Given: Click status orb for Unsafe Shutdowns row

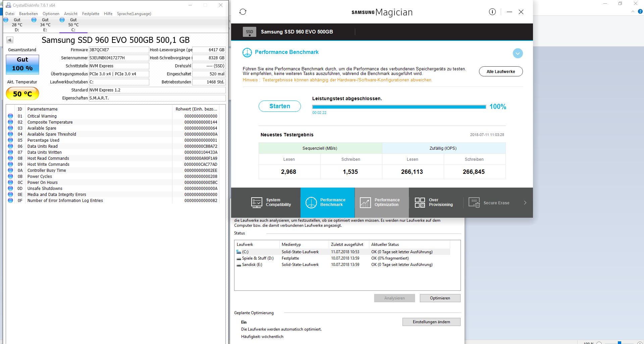Looking at the screenshot, I should point(10,189).
